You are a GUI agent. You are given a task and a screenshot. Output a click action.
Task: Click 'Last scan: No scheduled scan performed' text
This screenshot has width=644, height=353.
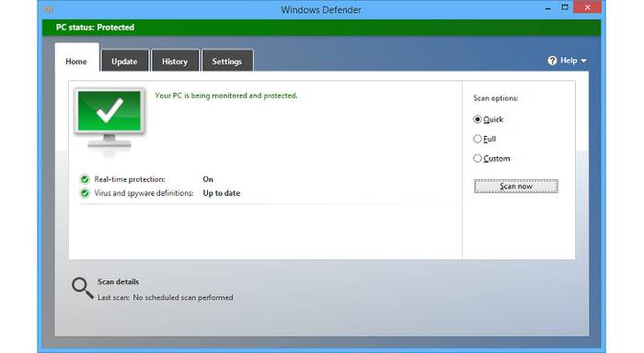(x=165, y=298)
